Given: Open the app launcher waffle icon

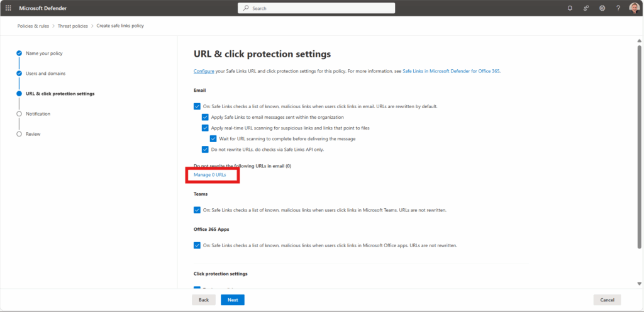Looking at the screenshot, I should pyautogui.click(x=8, y=8).
